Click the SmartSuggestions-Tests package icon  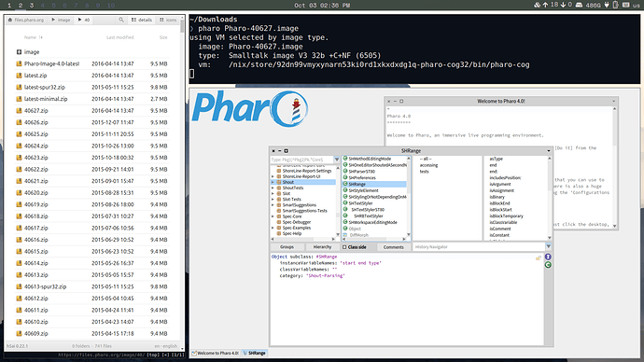tap(279, 211)
